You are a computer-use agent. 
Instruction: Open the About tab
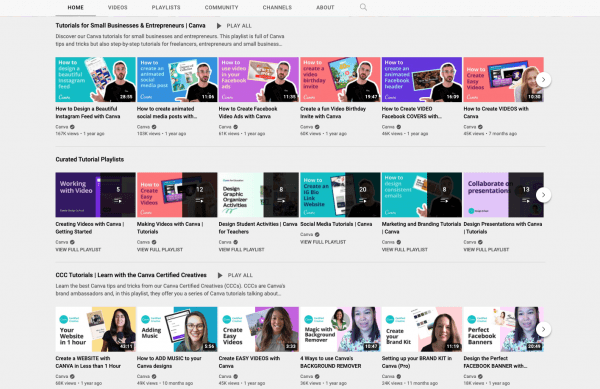point(325,7)
